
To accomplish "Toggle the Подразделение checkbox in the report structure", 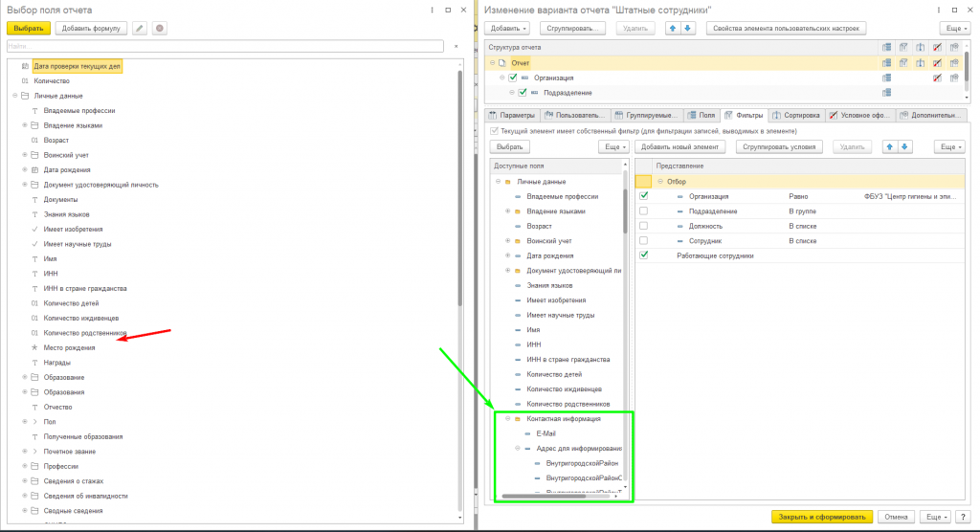I will click(523, 93).
